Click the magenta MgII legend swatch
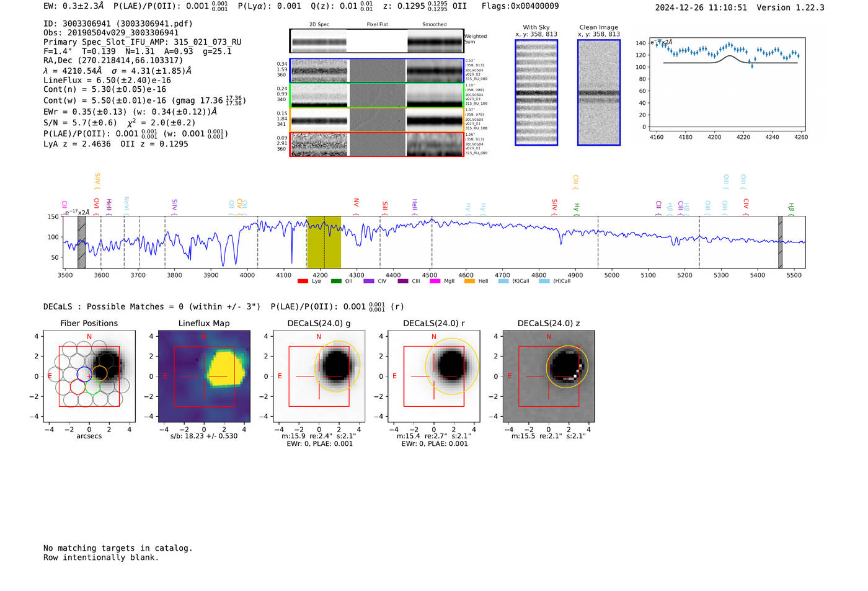The image size is (868, 591). [435, 281]
